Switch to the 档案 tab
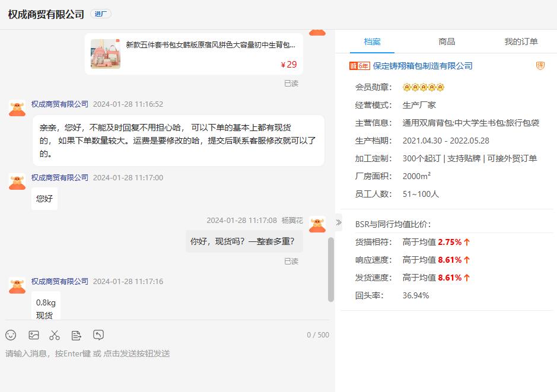557x392 pixels. pyautogui.click(x=372, y=42)
